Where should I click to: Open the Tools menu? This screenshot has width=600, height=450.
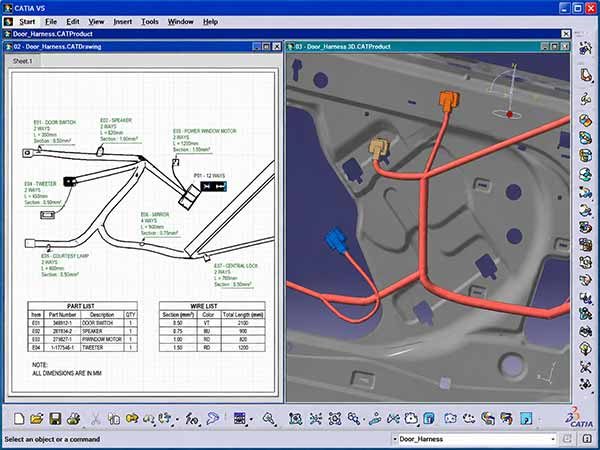click(x=150, y=22)
